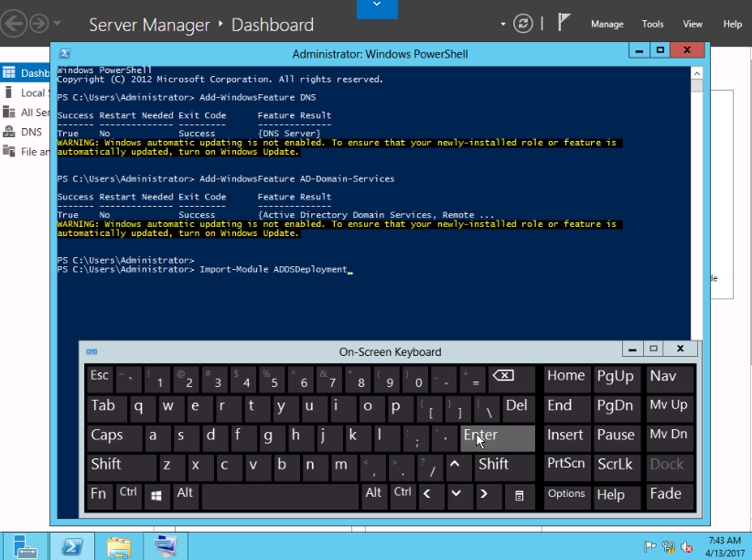Click the Mv Dn key on keyboard
This screenshot has height=560, width=752.
670,437
